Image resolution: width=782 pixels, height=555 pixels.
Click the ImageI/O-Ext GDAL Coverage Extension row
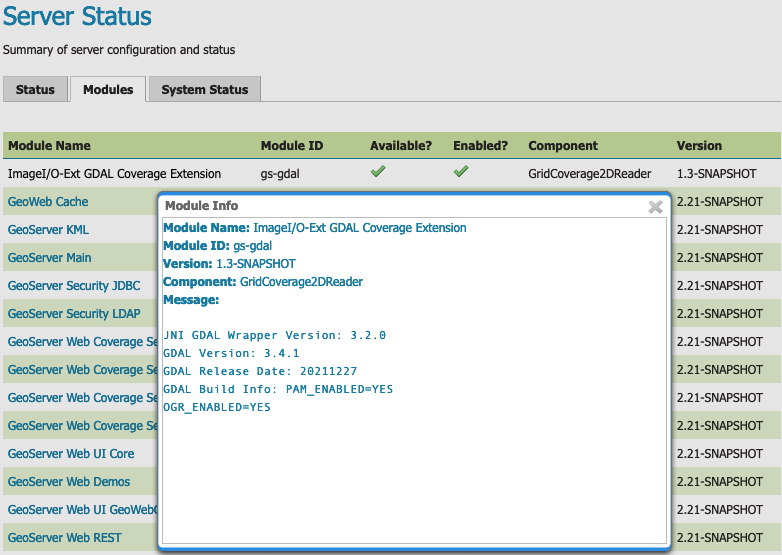coord(116,173)
